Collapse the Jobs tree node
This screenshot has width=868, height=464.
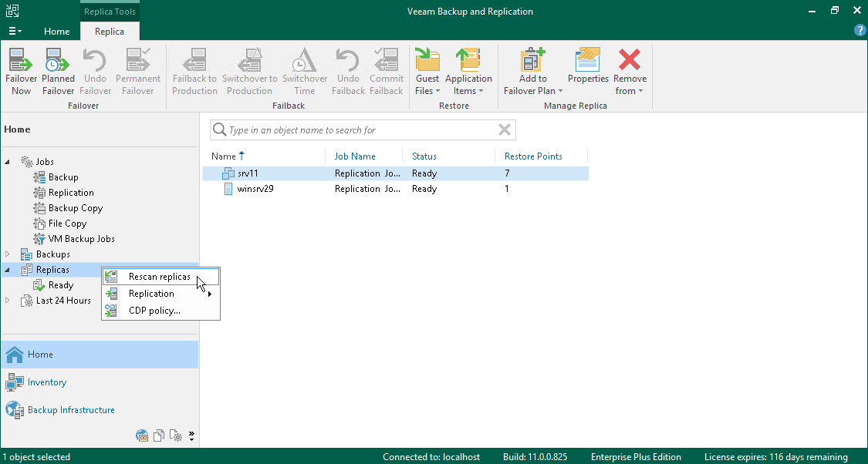(x=7, y=162)
